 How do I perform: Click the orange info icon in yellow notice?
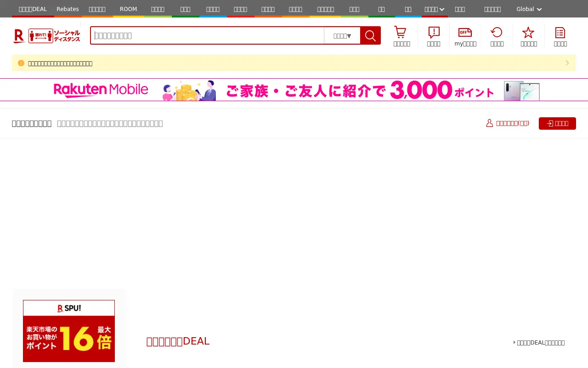pyautogui.click(x=21, y=63)
